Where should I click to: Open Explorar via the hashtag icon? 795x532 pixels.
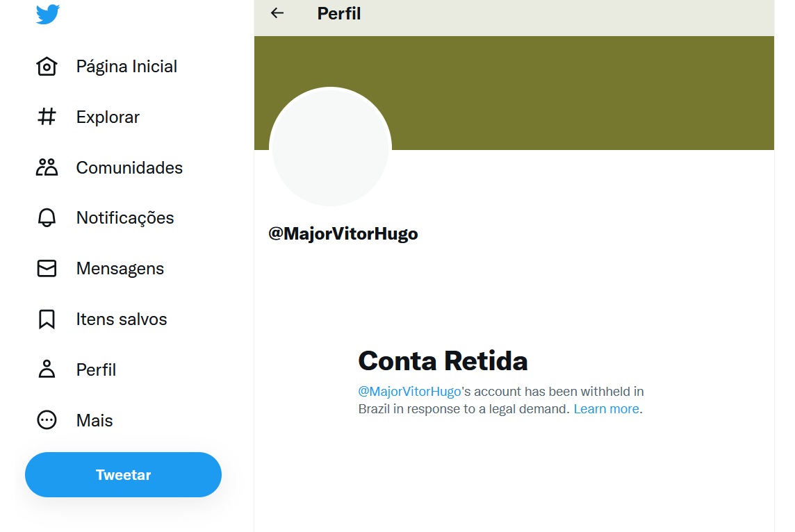click(x=47, y=117)
